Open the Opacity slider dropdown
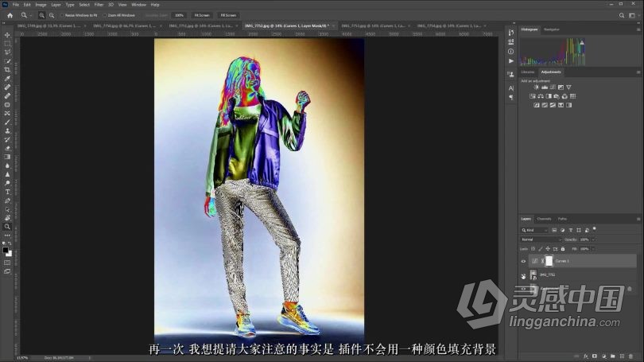 click(592, 239)
